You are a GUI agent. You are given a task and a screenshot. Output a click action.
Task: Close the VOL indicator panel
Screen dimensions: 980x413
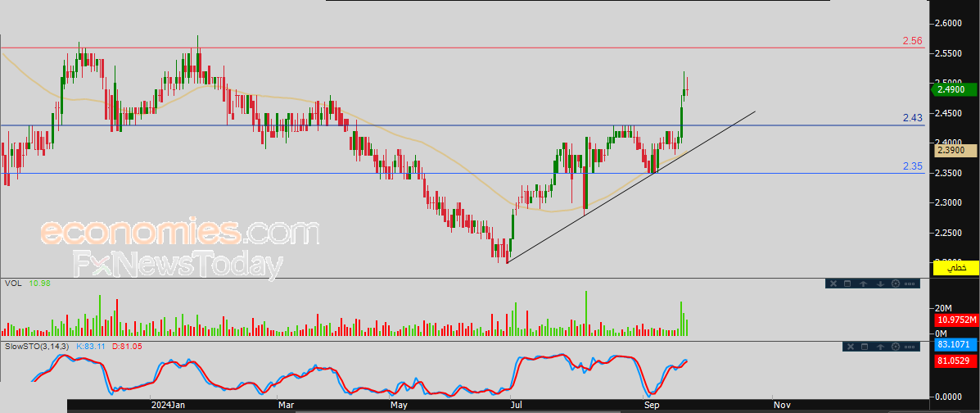[832, 284]
